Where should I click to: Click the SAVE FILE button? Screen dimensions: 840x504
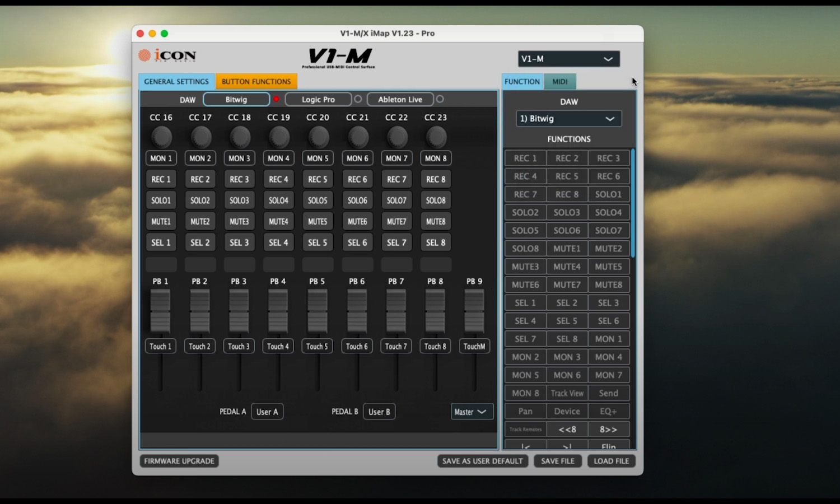(558, 461)
